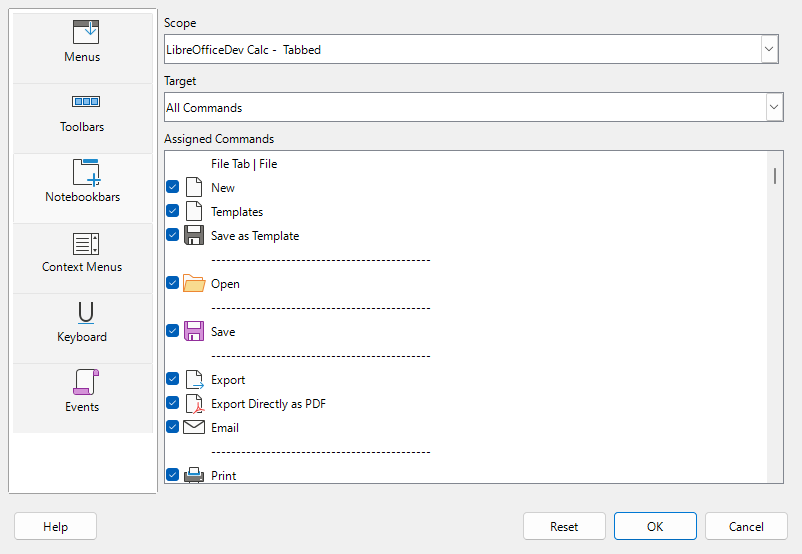Click the purple Save floppy icon

click(x=194, y=331)
